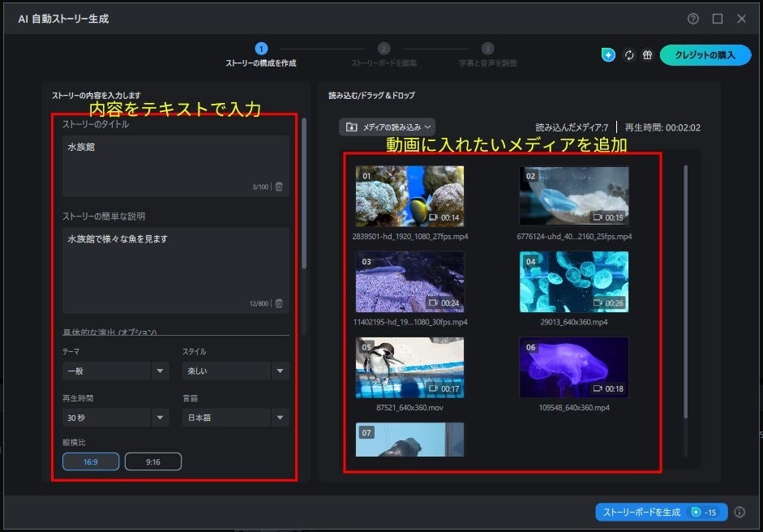Screen dimensions: 763x532
Task: Open the gift box icon
Action: (647, 55)
